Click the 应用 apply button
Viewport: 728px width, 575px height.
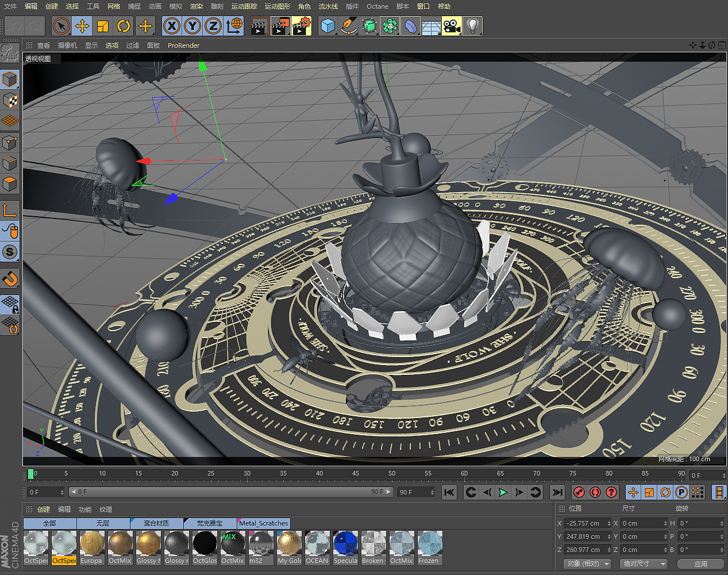701,564
